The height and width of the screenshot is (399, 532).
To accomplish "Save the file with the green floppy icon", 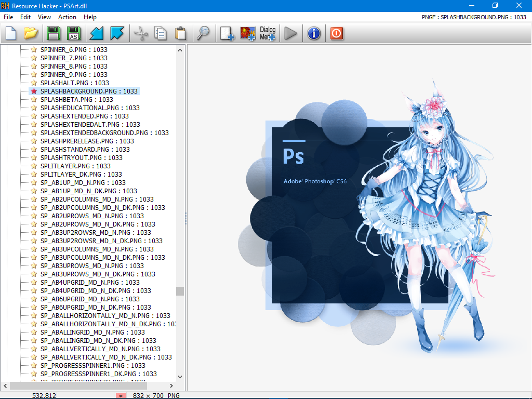I will (x=54, y=33).
